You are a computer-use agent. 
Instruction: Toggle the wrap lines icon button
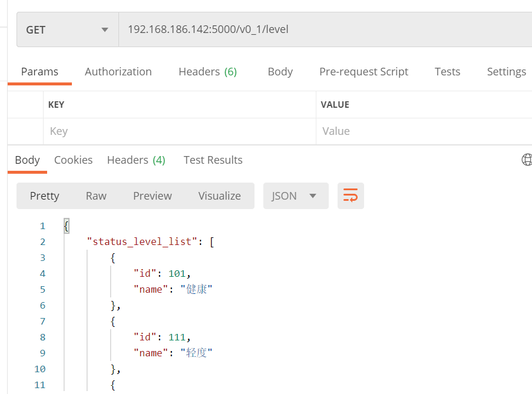351,196
